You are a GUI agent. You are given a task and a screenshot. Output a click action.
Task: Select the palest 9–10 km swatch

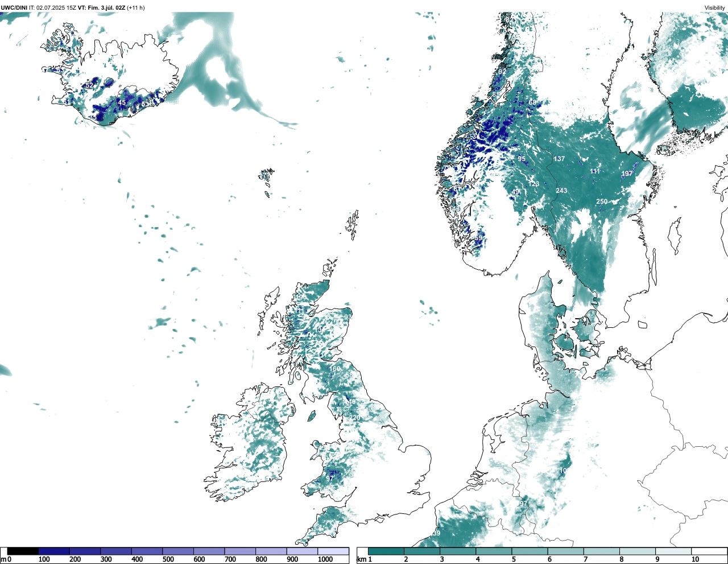coord(673,551)
